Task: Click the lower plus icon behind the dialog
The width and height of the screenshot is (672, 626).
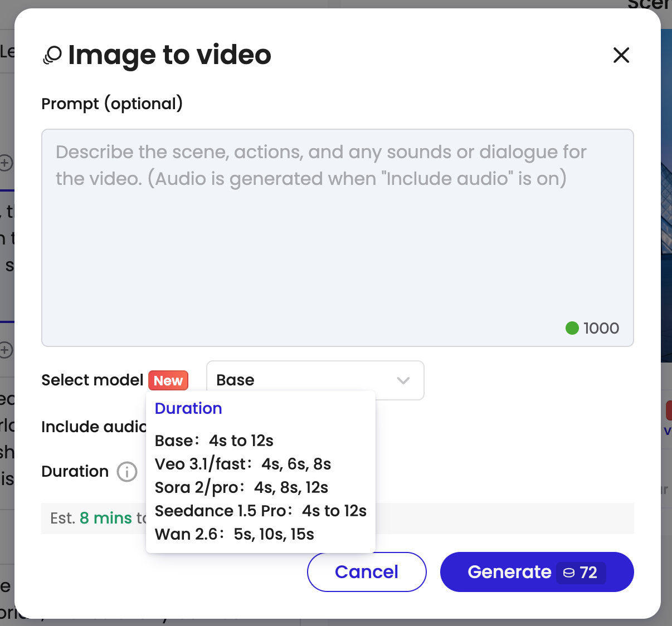Action: coord(6,350)
